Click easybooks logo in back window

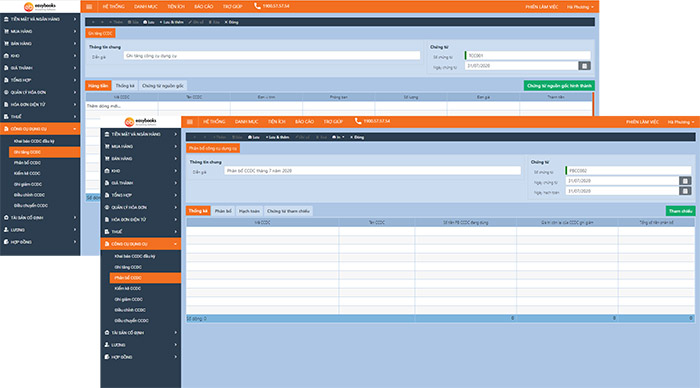[x=40, y=6]
